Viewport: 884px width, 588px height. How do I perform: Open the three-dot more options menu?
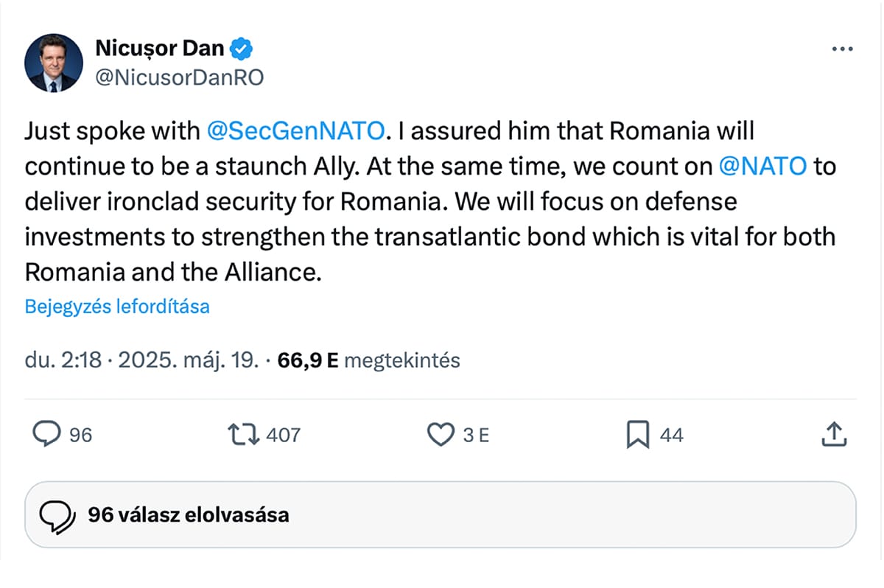pyautogui.click(x=841, y=49)
